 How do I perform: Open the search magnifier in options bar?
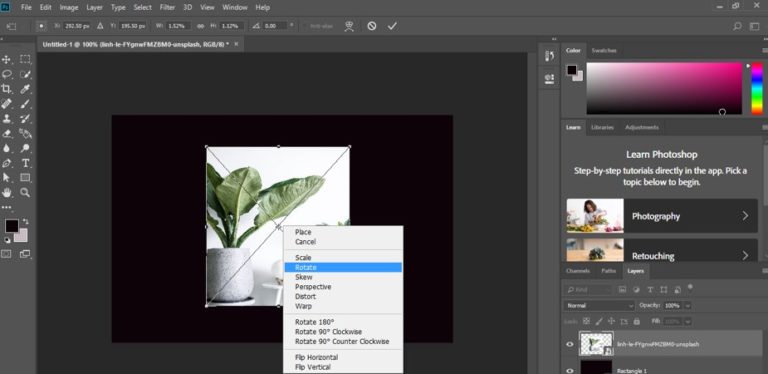pyautogui.click(x=737, y=26)
